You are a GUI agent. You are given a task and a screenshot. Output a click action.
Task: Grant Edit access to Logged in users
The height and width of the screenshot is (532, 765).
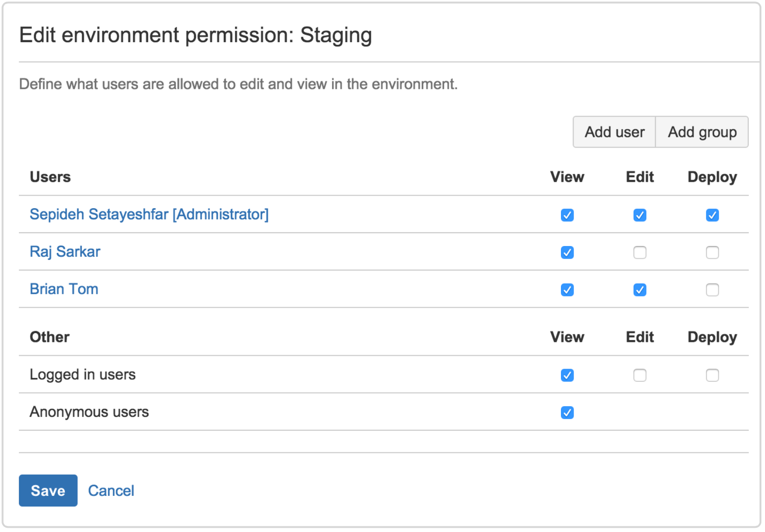640,375
